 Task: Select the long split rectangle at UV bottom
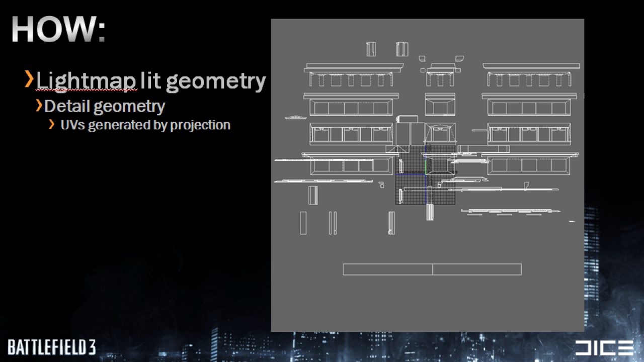(432, 269)
